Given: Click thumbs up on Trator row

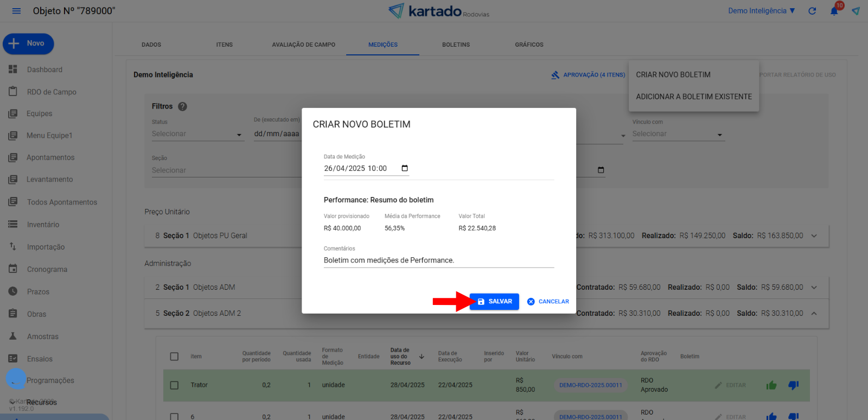Looking at the screenshot, I should [x=771, y=385].
